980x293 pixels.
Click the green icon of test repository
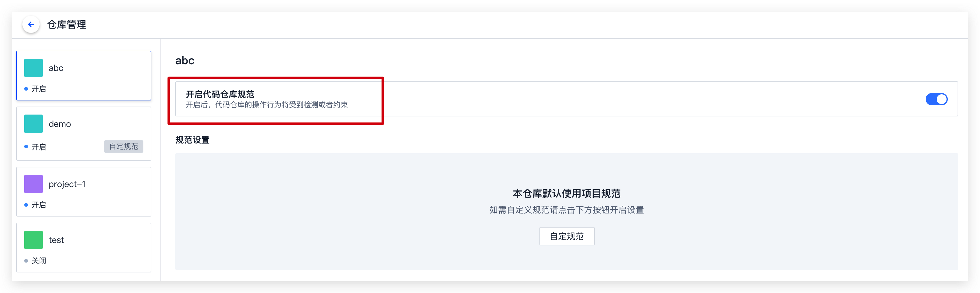33,240
